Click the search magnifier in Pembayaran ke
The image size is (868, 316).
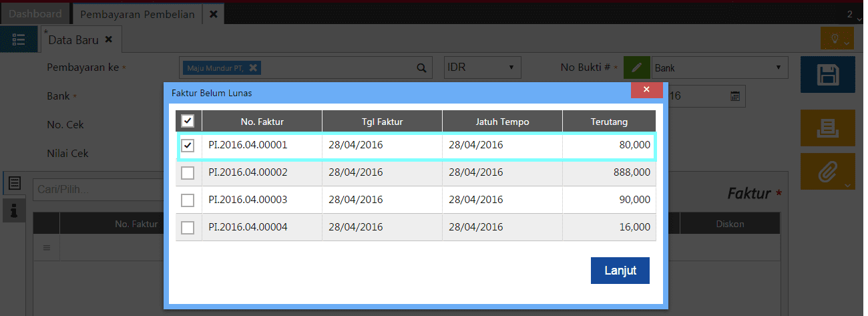click(421, 67)
